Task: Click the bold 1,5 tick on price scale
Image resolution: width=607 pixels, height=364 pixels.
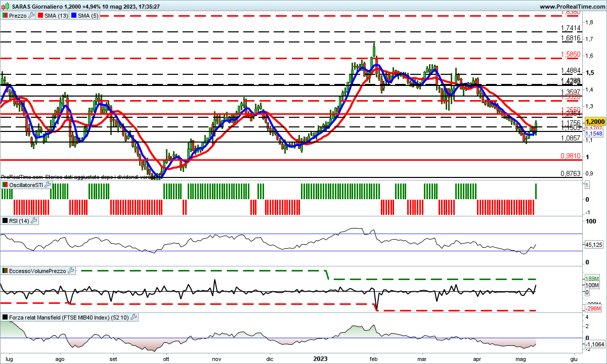Action: tap(589, 72)
